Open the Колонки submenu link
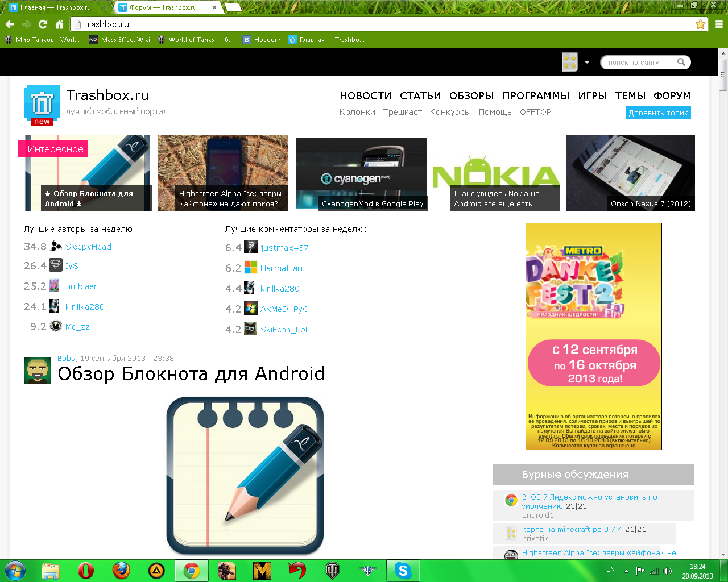This screenshot has height=582, width=728. (x=357, y=112)
